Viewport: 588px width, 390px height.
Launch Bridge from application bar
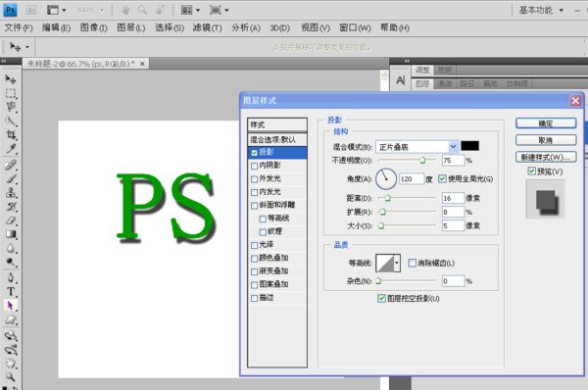[x=31, y=10]
